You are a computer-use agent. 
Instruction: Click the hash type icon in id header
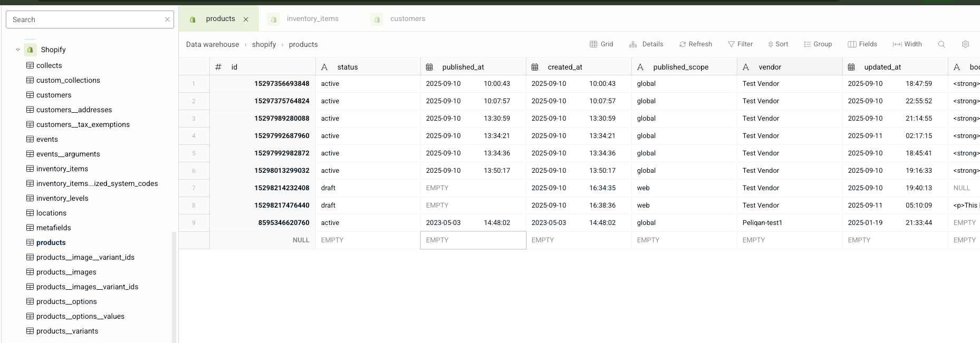pyautogui.click(x=218, y=67)
